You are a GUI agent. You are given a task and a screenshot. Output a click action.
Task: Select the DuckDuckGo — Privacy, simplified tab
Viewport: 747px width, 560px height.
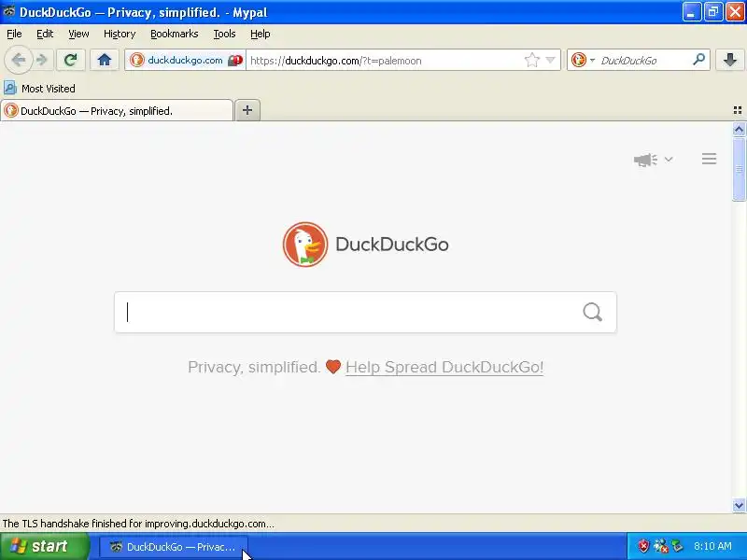coord(117,111)
